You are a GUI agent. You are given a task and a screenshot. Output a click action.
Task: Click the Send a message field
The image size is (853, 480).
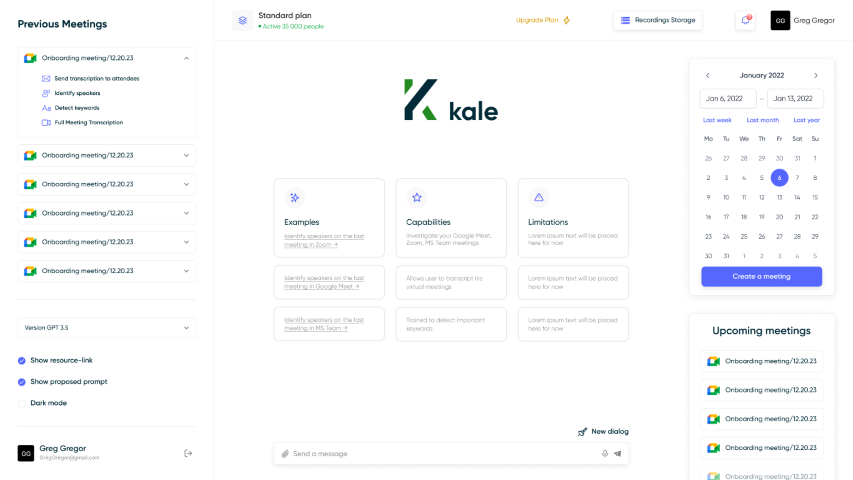tap(451, 453)
